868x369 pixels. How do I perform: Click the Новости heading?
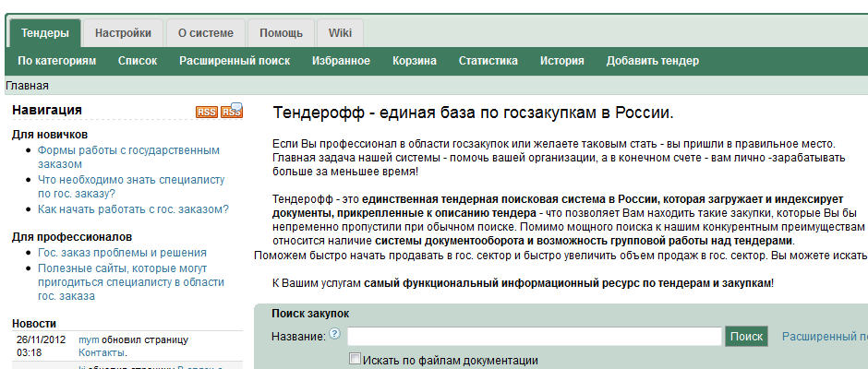coord(34,324)
